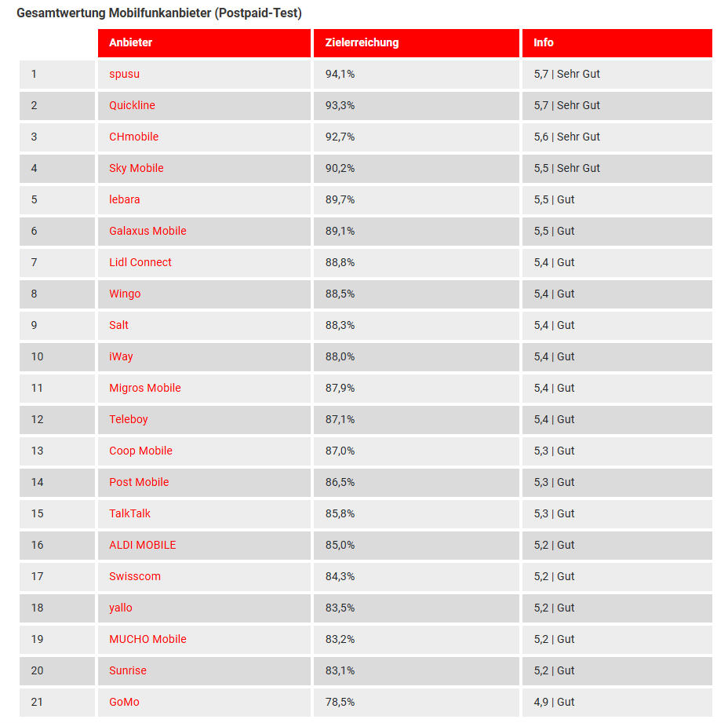
Task: Open Coop Mobile provider link
Action: (140, 451)
